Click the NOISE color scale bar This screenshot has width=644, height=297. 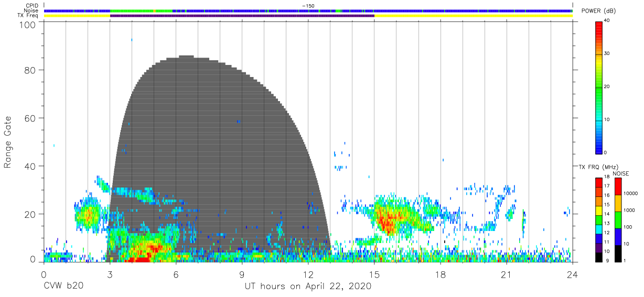[x=618, y=220]
